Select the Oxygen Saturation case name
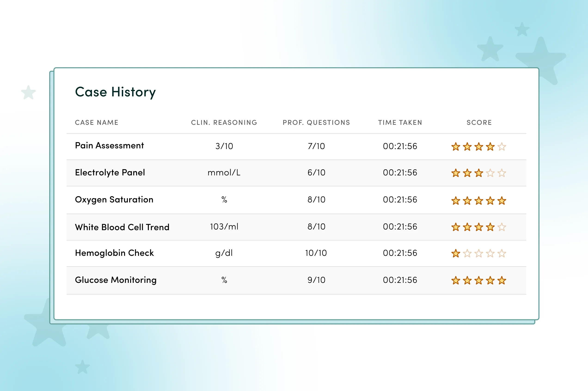588x391 pixels. (x=114, y=199)
